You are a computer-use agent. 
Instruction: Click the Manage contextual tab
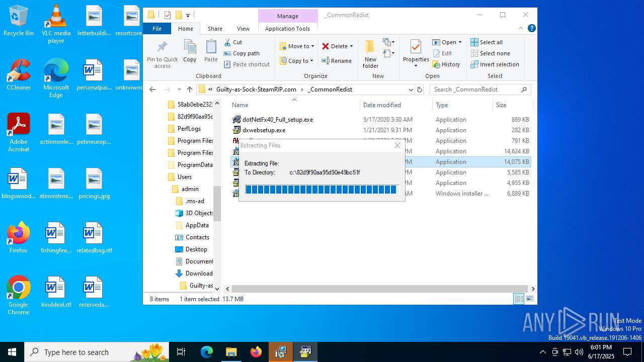pos(288,16)
